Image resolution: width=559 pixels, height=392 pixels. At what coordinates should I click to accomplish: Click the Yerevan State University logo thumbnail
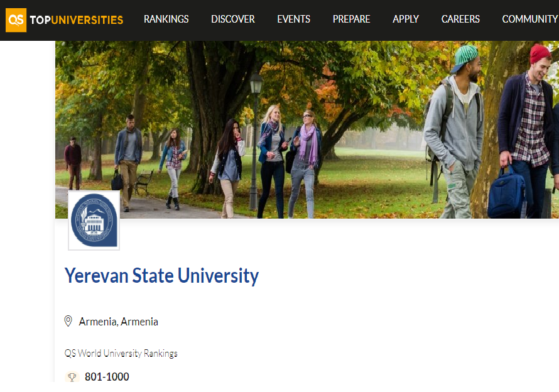pyautogui.click(x=94, y=220)
